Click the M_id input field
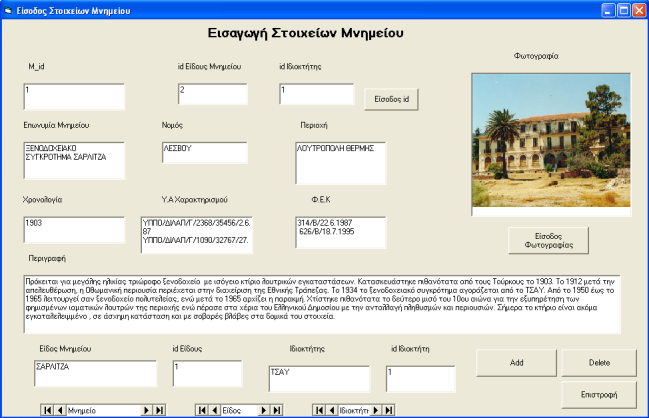 74,96
